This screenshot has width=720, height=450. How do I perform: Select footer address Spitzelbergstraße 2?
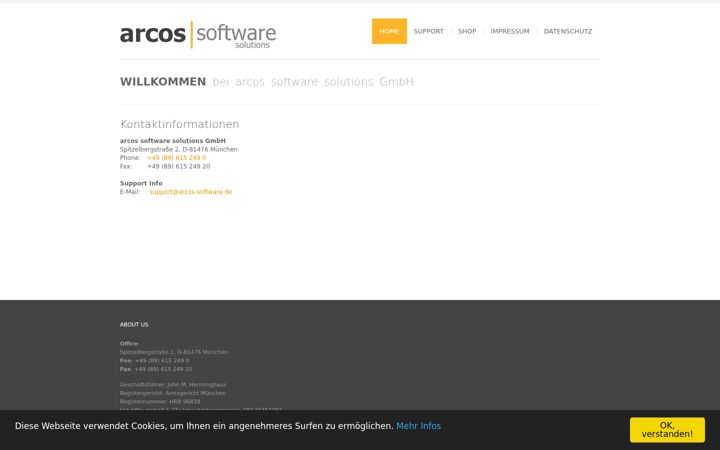174,352
